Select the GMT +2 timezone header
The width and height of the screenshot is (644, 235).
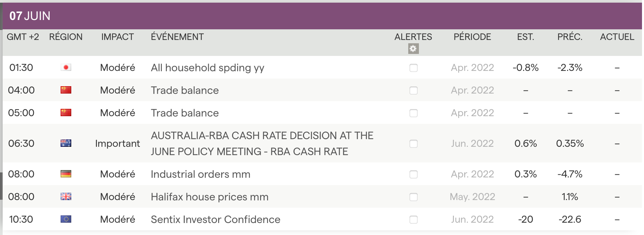(23, 37)
